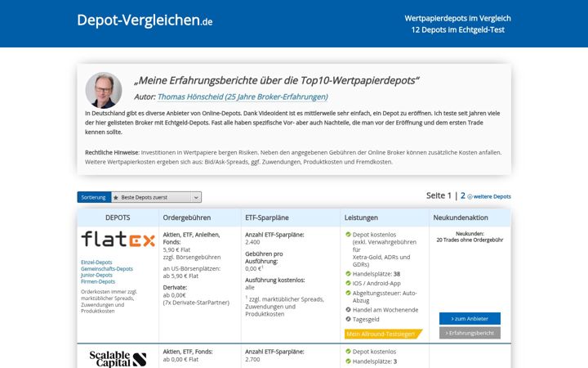Click green check beside Handelsplätze: 3
The width and height of the screenshot is (588, 368).
348,361
